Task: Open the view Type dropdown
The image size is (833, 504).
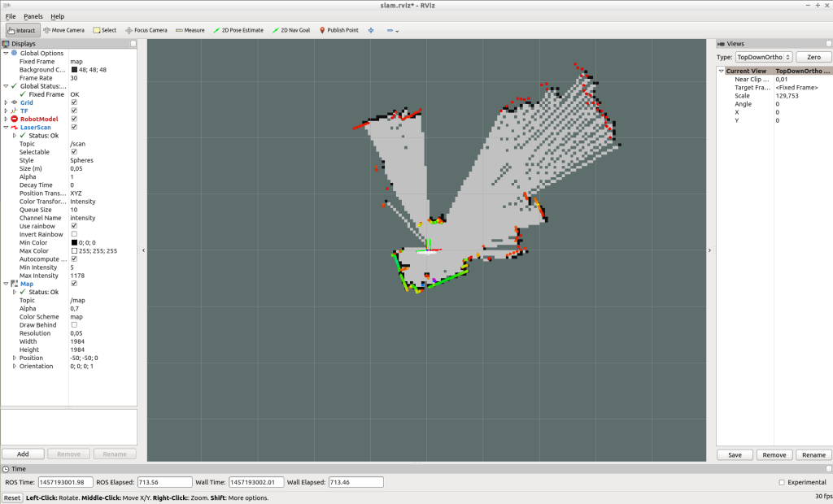Action: pos(762,58)
